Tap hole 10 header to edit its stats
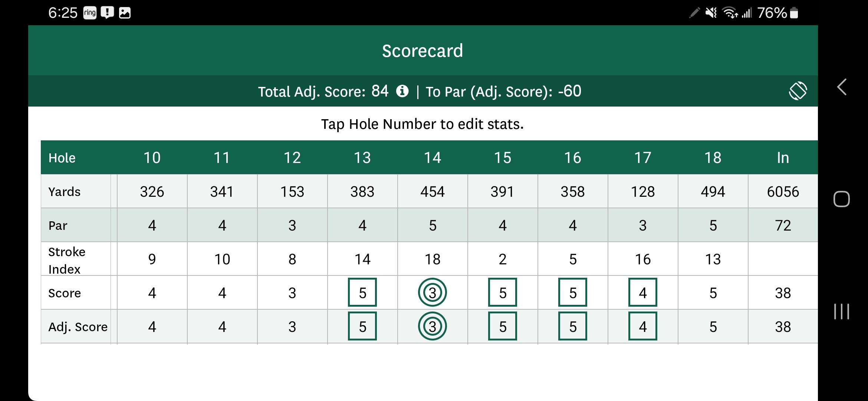The height and width of the screenshot is (401, 868). pos(152,157)
